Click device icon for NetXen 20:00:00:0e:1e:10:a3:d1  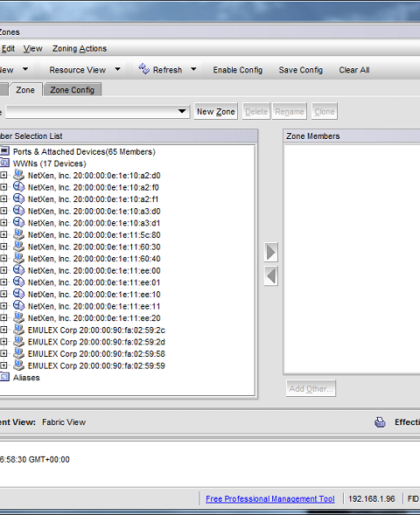(19, 222)
